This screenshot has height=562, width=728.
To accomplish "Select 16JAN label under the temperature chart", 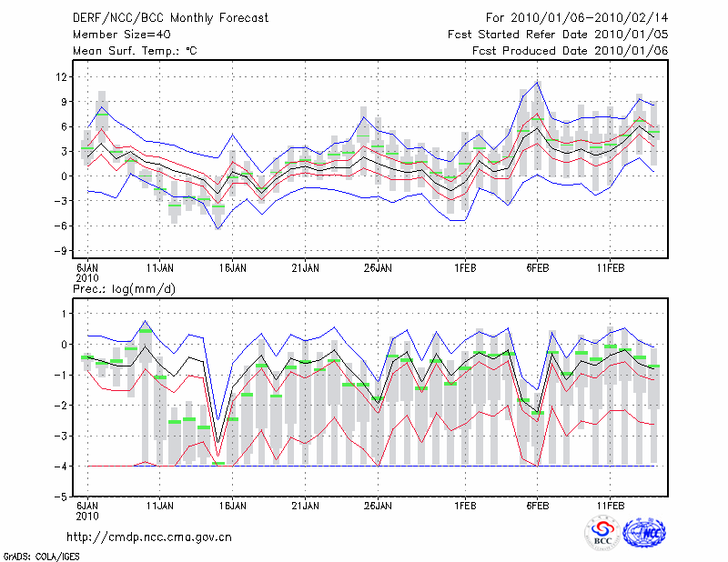I will (232, 268).
